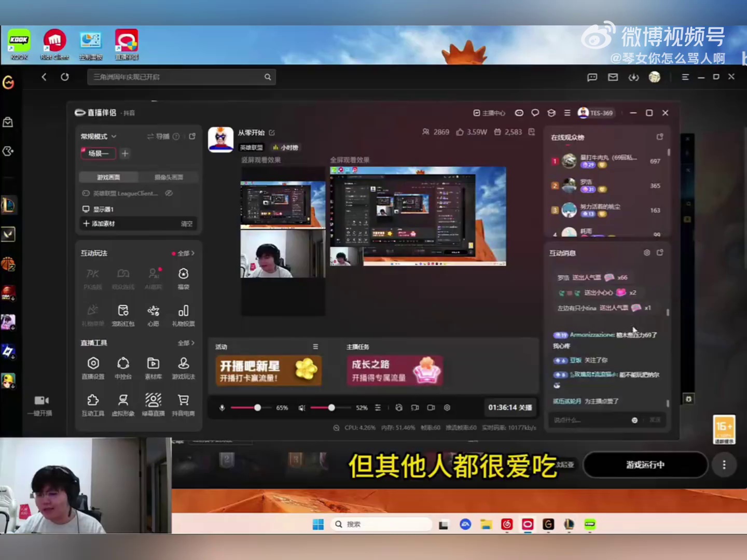
Task: Adjust the microphone volume slider at 65%
Action: click(251, 408)
